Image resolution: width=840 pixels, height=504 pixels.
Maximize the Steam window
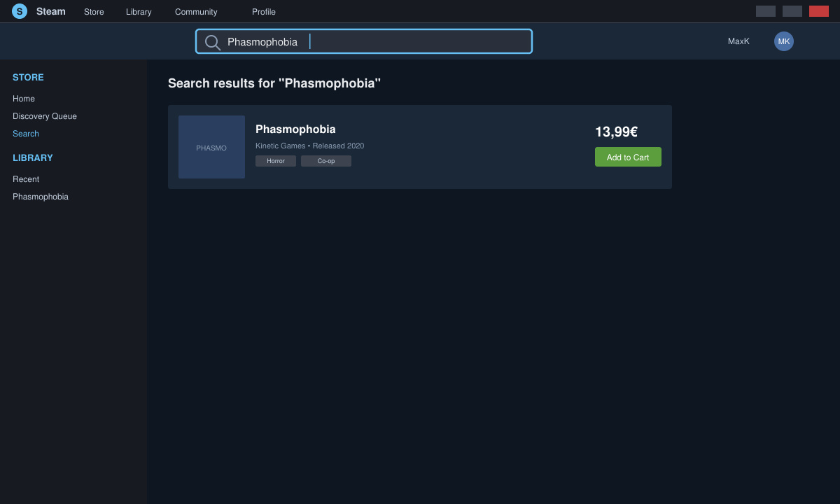tap(792, 11)
